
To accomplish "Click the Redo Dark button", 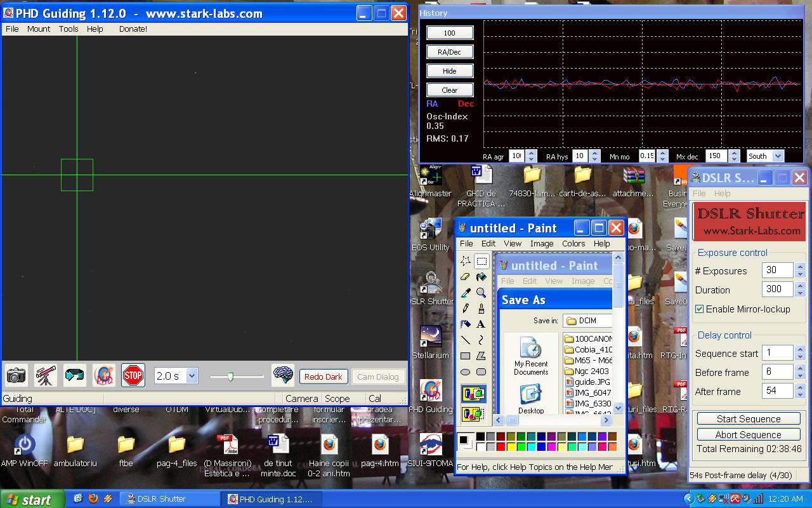I will [324, 377].
